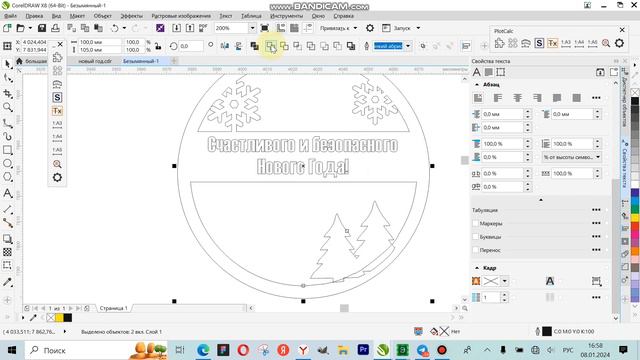Click the Weld shaping icon
640x360 pixels.
[x=271, y=46]
